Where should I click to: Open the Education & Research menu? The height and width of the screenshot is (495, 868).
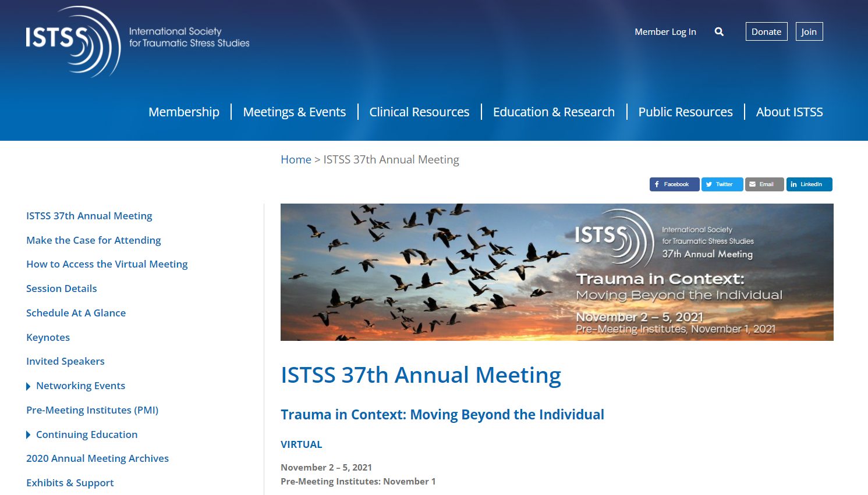click(x=554, y=112)
